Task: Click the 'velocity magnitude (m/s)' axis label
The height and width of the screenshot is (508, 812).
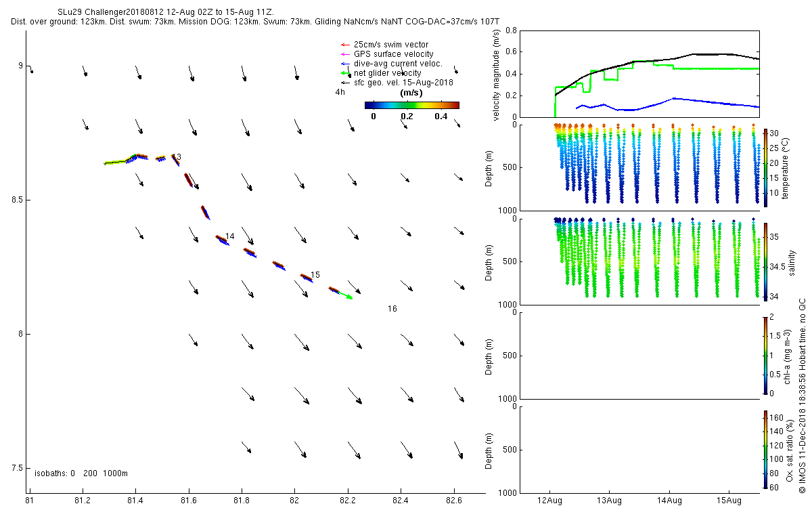Action: (497, 75)
